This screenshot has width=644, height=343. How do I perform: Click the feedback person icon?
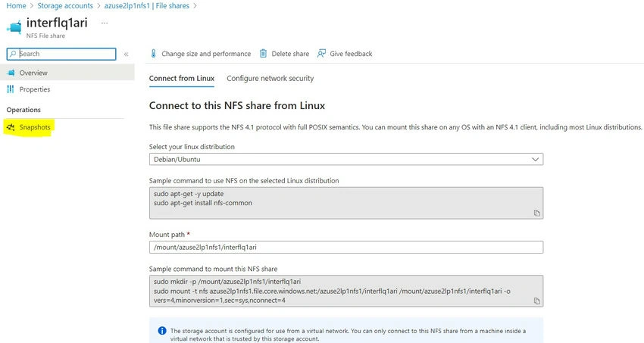coord(321,53)
